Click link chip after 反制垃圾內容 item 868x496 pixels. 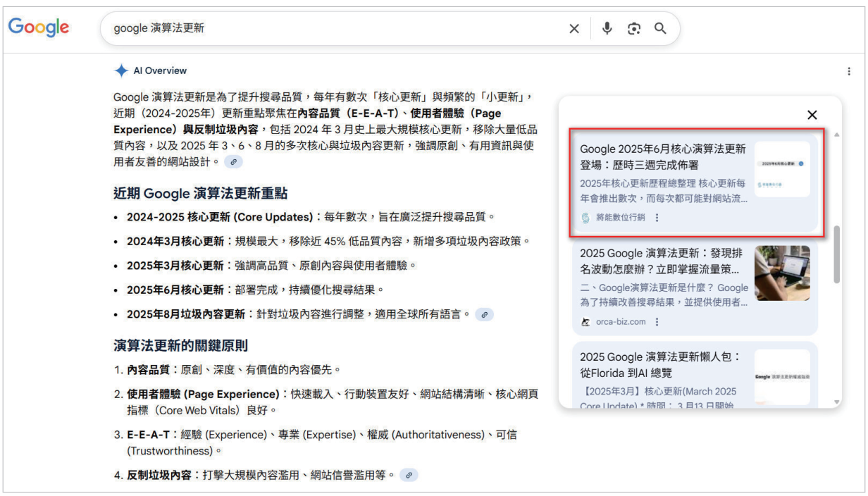pyautogui.click(x=409, y=475)
